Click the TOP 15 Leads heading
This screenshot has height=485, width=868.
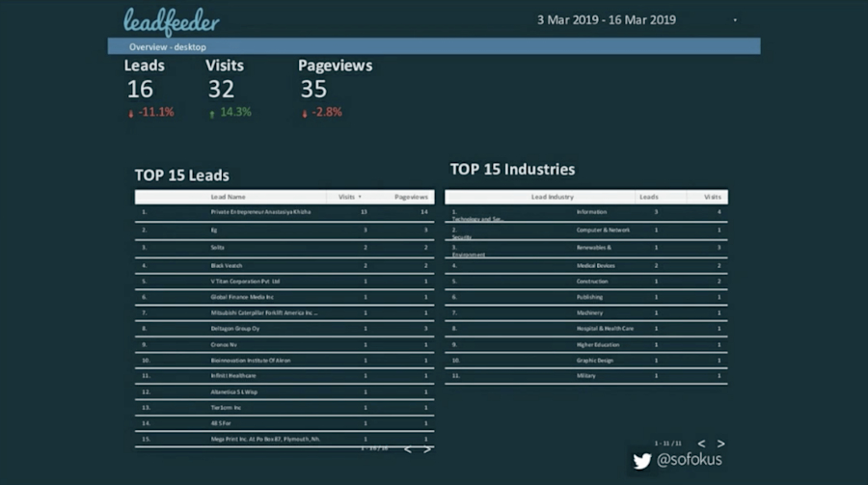click(181, 175)
